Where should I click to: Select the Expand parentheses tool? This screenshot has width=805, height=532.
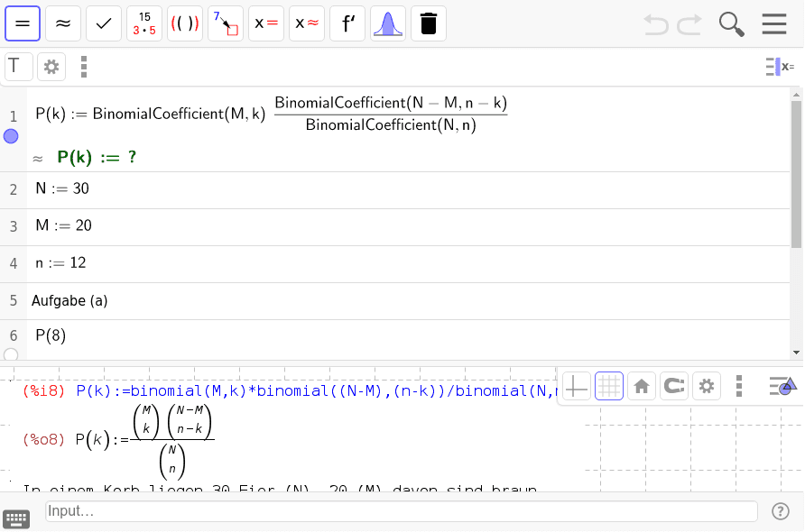point(185,23)
